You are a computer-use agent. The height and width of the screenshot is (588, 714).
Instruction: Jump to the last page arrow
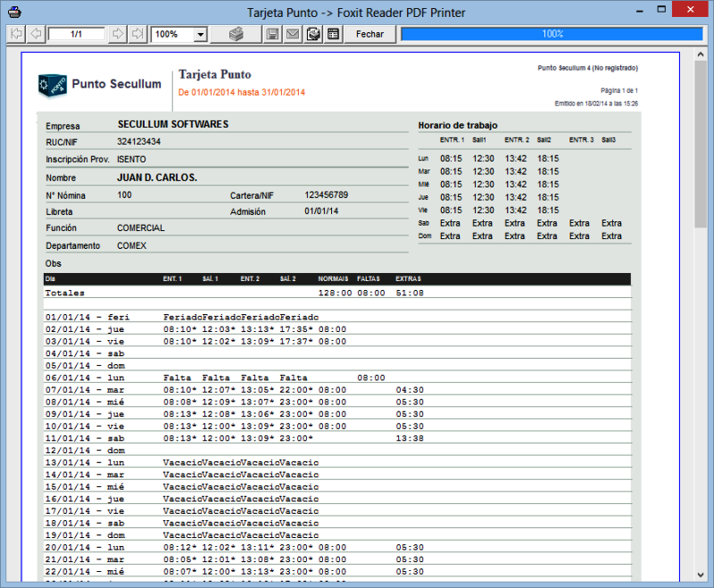137,34
